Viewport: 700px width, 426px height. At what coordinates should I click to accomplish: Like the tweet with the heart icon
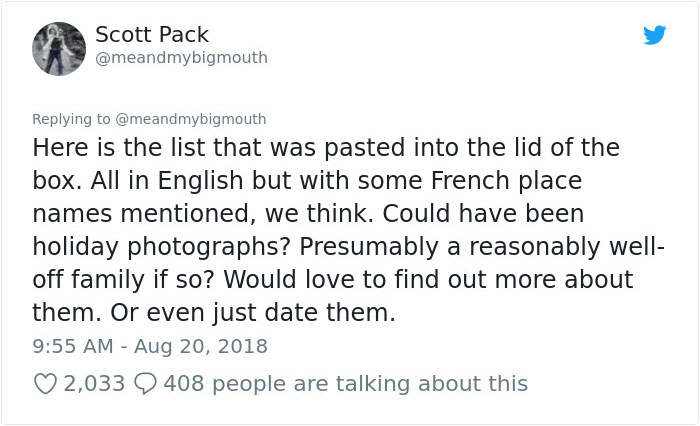point(45,383)
